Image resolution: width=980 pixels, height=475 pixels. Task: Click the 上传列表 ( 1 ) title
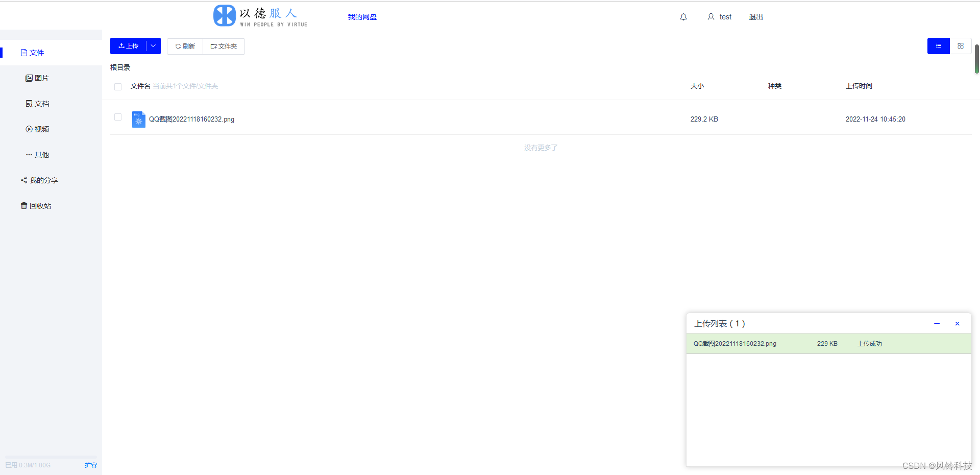click(720, 323)
